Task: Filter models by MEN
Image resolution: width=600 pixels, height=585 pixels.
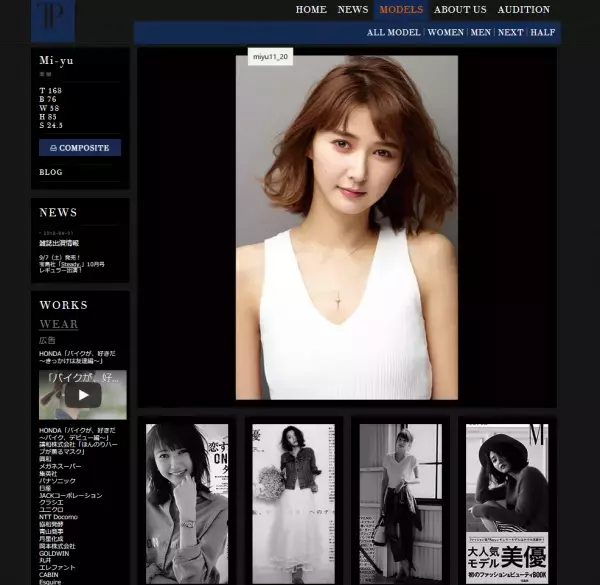Action: [481, 33]
